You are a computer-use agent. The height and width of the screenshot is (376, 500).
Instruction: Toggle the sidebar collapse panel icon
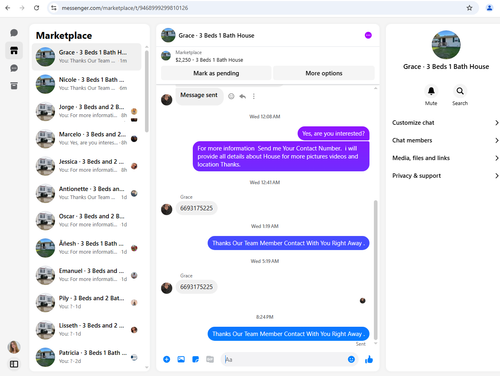point(14,364)
